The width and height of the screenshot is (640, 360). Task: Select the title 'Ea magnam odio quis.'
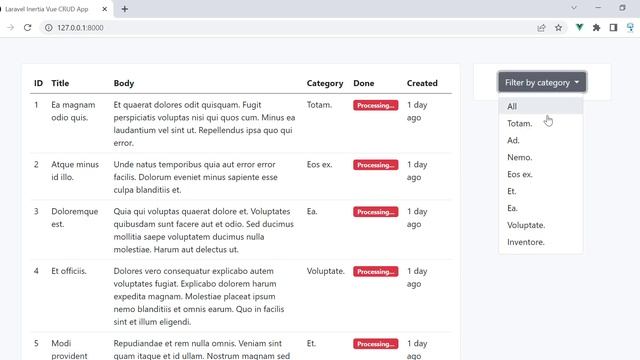(x=73, y=111)
